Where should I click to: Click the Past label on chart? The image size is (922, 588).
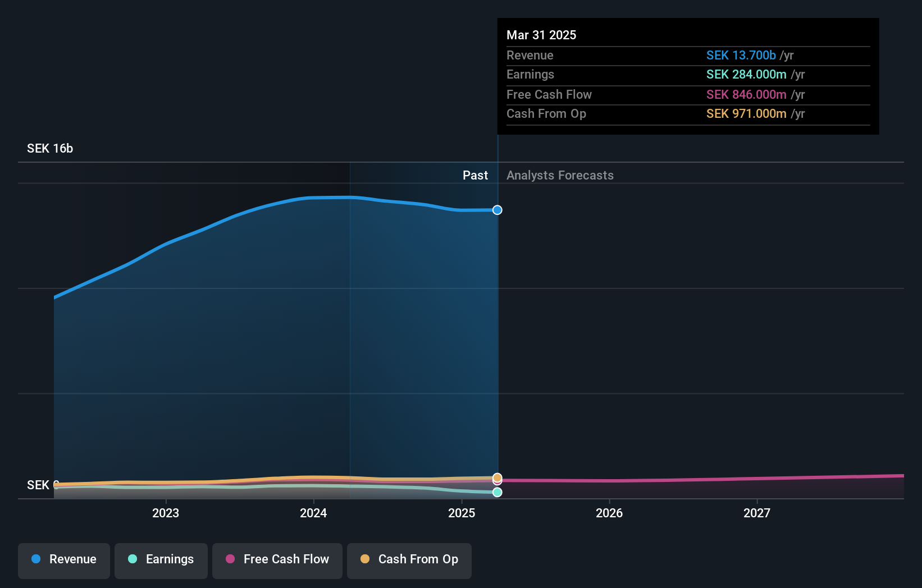(475, 175)
